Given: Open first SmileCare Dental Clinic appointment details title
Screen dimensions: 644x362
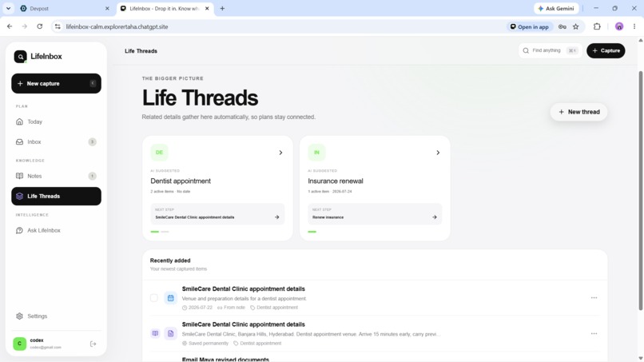Looking at the screenshot, I should (243, 288).
